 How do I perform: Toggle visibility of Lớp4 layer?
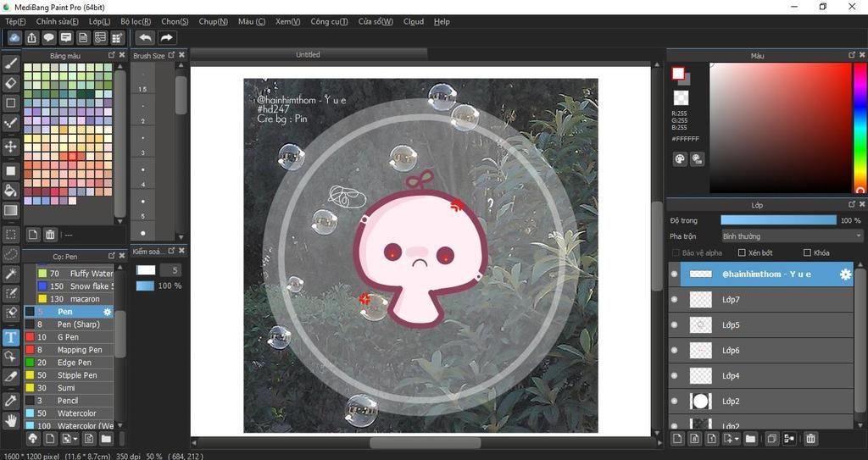coord(674,375)
